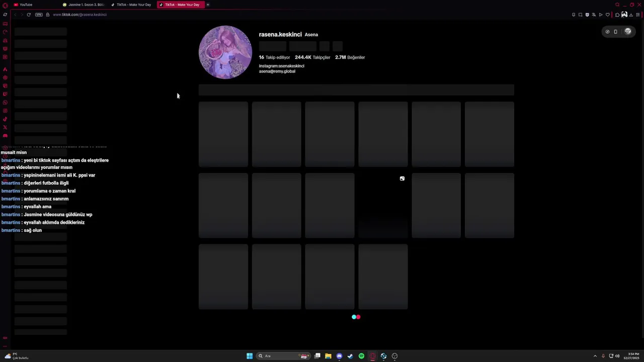The height and width of the screenshot is (362, 644).
Task: Open the round avatar in floating pill
Action: click(627, 32)
